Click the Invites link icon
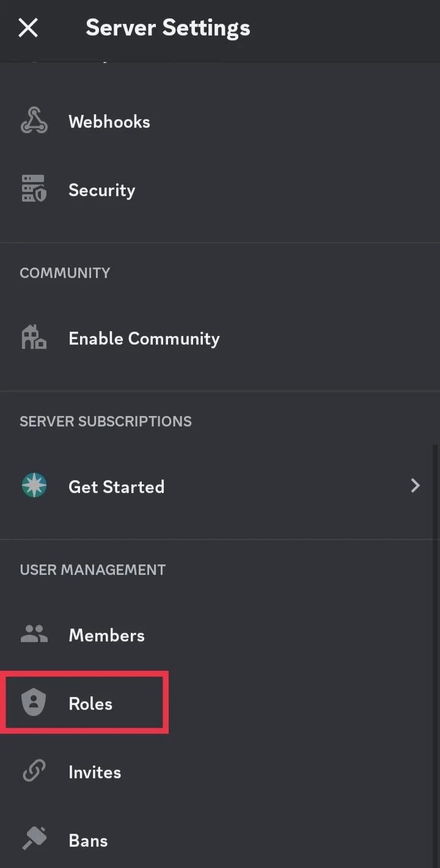Image resolution: width=440 pixels, height=868 pixels. pyautogui.click(x=34, y=771)
